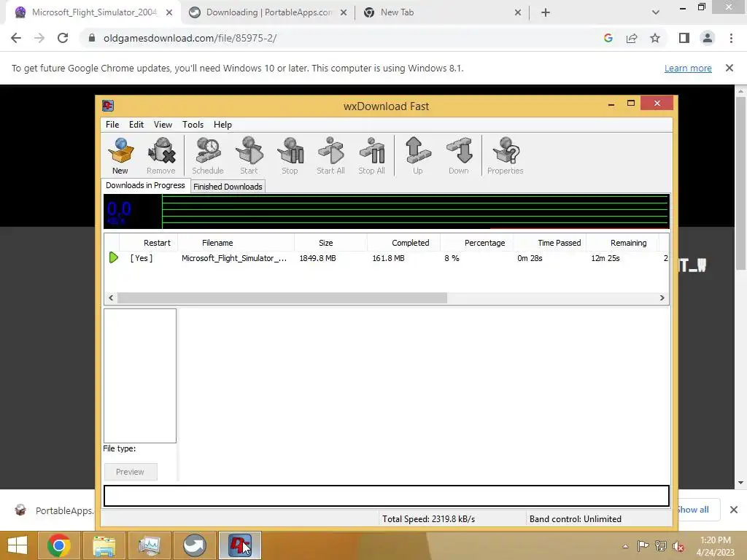This screenshot has height=560, width=747.
Task: Open Windows Start button on taskbar
Action: (18, 545)
